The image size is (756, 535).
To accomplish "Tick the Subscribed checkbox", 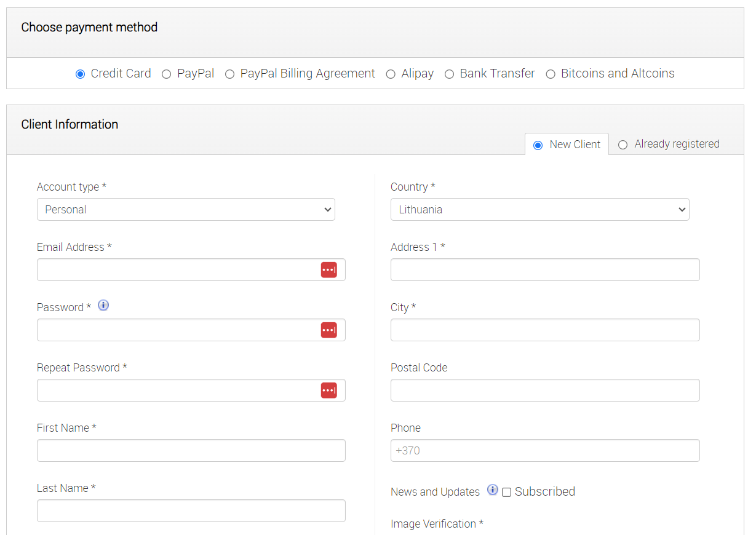I will pyautogui.click(x=506, y=492).
